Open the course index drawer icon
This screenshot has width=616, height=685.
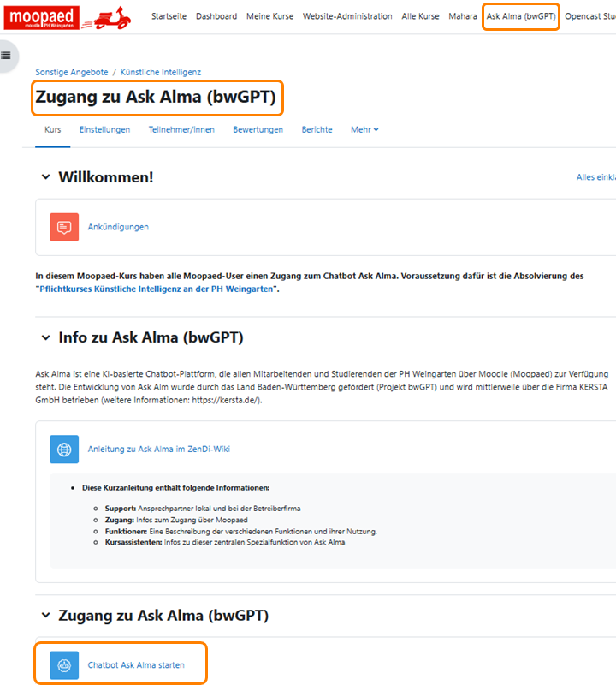click(6, 56)
